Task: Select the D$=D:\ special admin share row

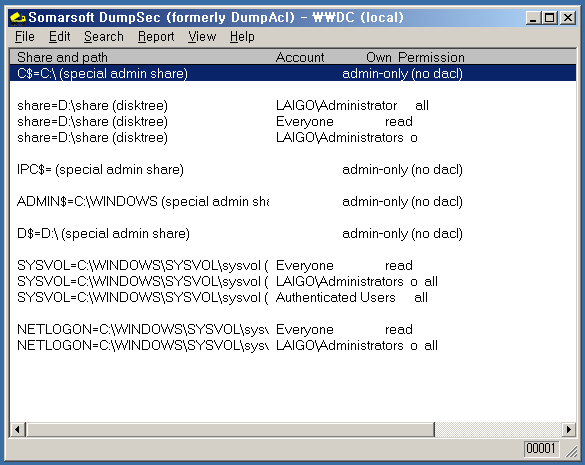Action: (293, 234)
